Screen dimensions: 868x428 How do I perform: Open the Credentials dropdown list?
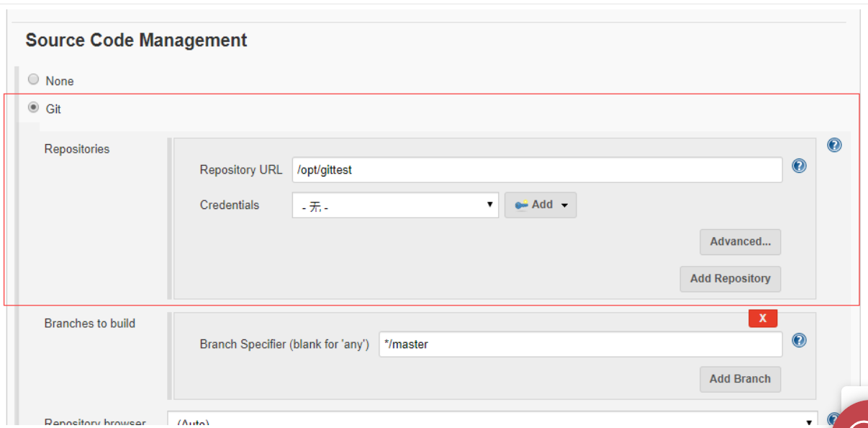click(x=395, y=205)
